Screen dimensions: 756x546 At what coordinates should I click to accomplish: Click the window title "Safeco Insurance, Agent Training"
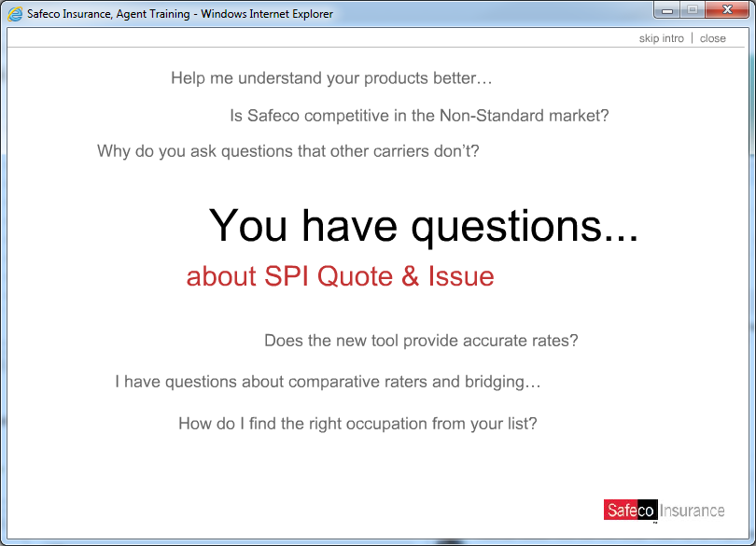click(x=108, y=14)
